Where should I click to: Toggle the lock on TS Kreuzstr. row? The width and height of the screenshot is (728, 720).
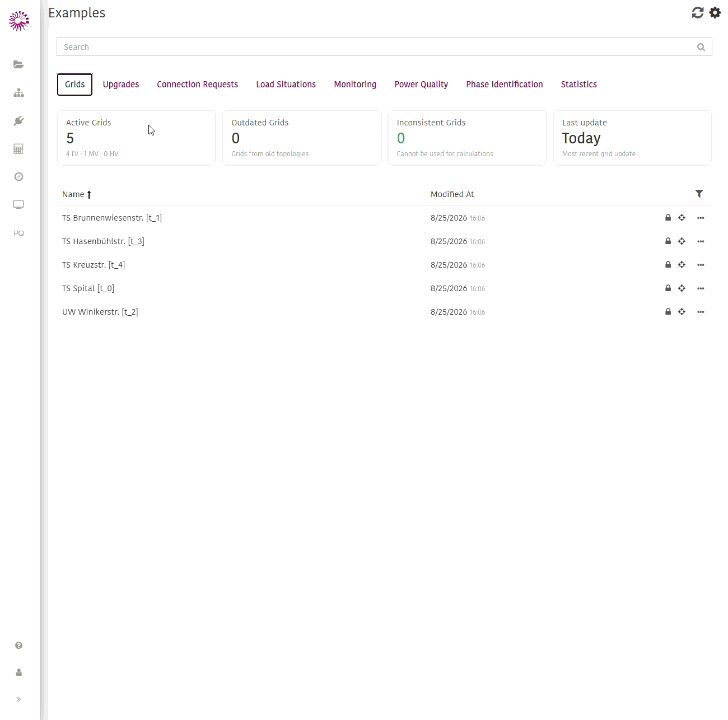pyautogui.click(x=668, y=265)
